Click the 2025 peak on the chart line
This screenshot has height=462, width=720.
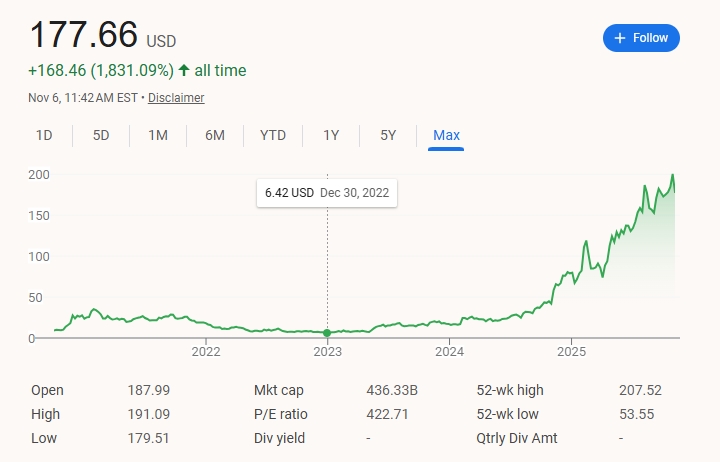point(672,176)
